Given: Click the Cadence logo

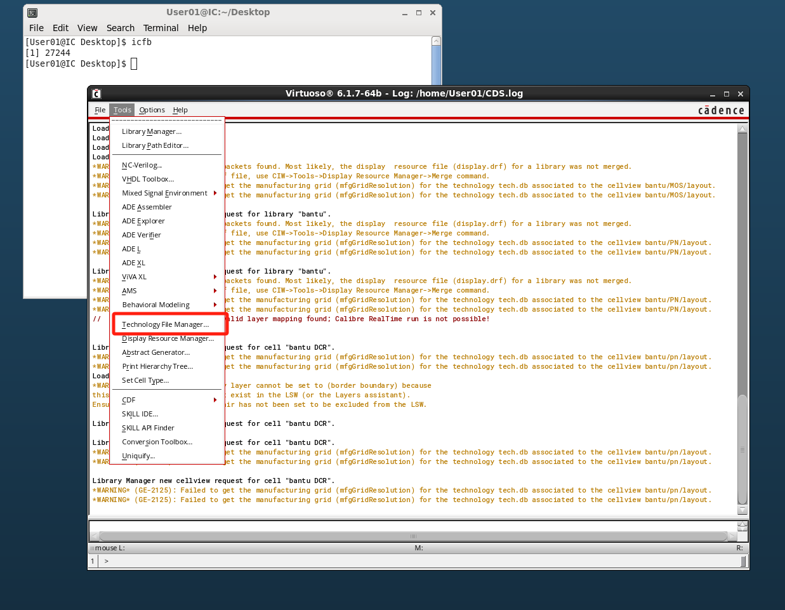Looking at the screenshot, I should [720, 110].
